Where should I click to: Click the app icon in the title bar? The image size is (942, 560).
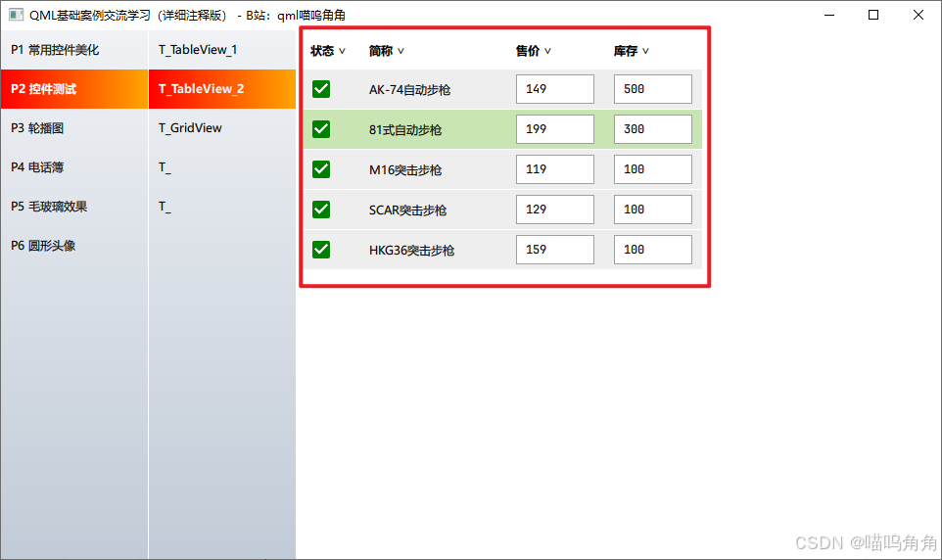pyautogui.click(x=17, y=15)
